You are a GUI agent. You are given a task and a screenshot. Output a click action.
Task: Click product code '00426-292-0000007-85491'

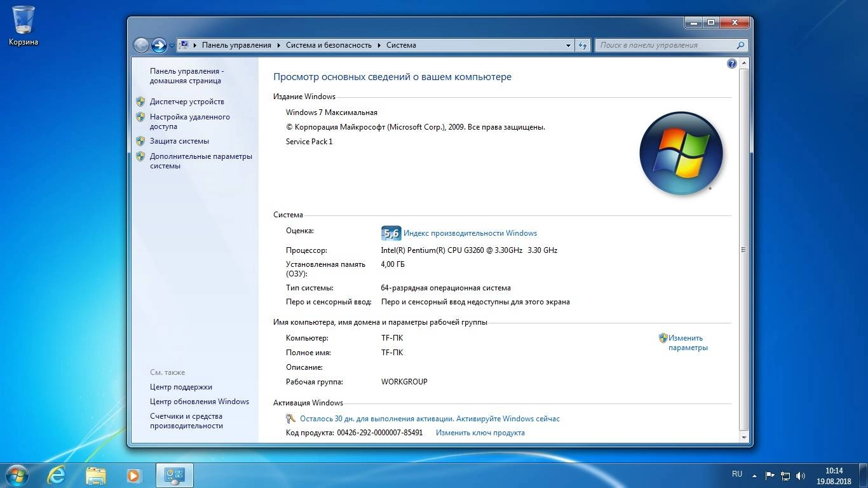pos(380,433)
